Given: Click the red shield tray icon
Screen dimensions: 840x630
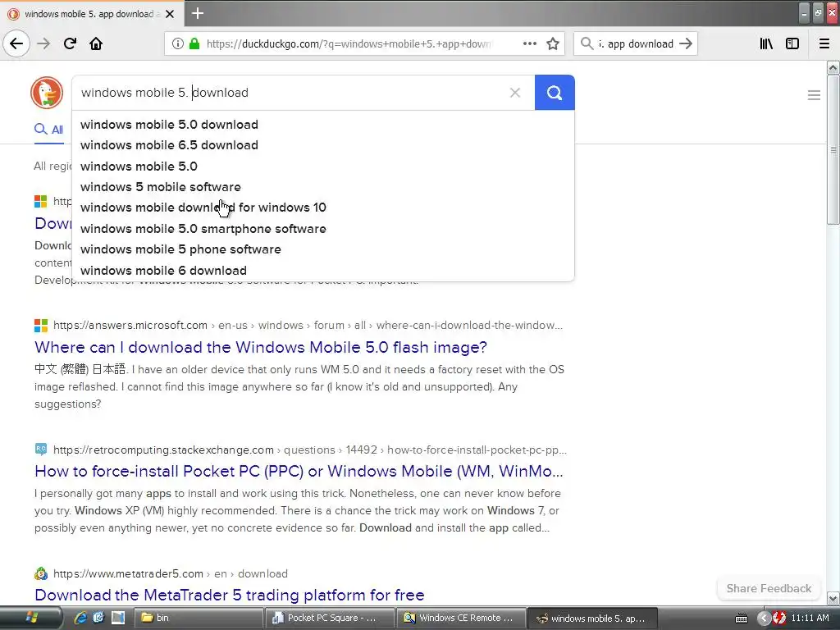Looking at the screenshot, I should (x=779, y=619).
